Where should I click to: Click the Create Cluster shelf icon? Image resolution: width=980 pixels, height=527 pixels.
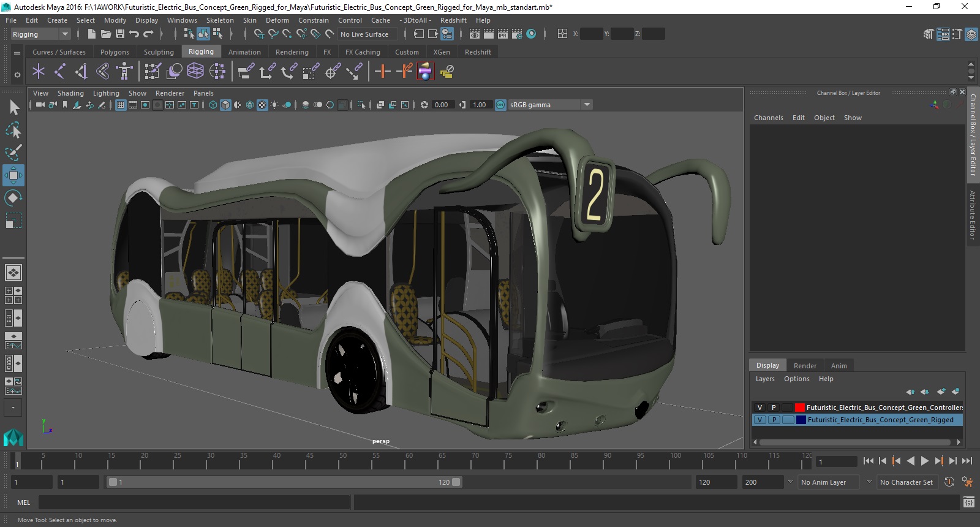coord(217,72)
